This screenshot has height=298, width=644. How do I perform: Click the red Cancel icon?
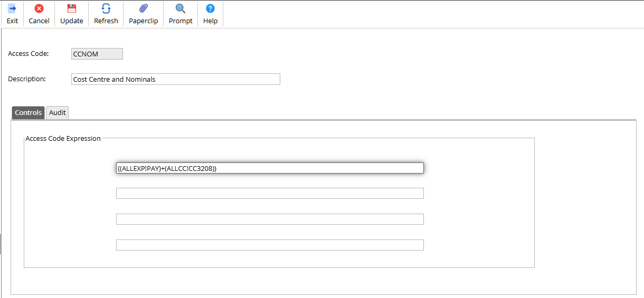pyautogui.click(x=39, y=9)
